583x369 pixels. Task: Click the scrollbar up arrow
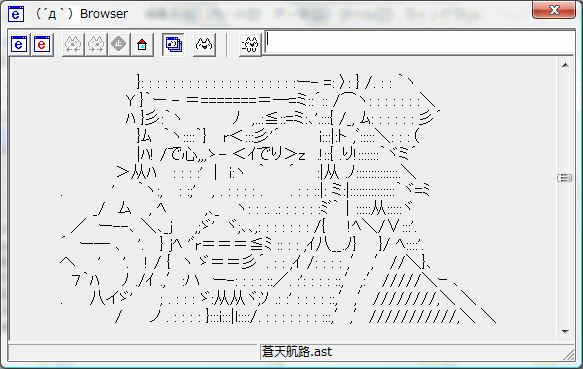pos(565,65)
